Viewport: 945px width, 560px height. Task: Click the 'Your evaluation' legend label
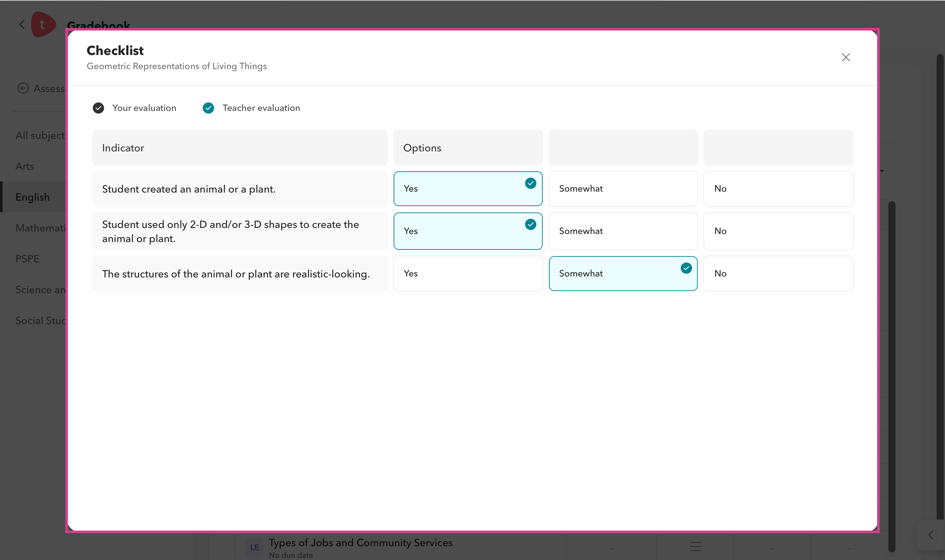click(144, 108)
